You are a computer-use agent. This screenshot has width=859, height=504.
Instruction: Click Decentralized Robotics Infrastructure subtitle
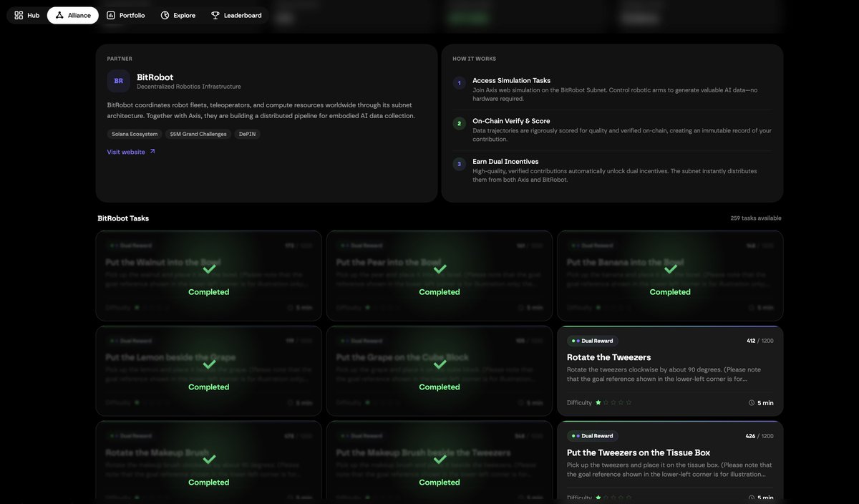click(x=189, y=87)
